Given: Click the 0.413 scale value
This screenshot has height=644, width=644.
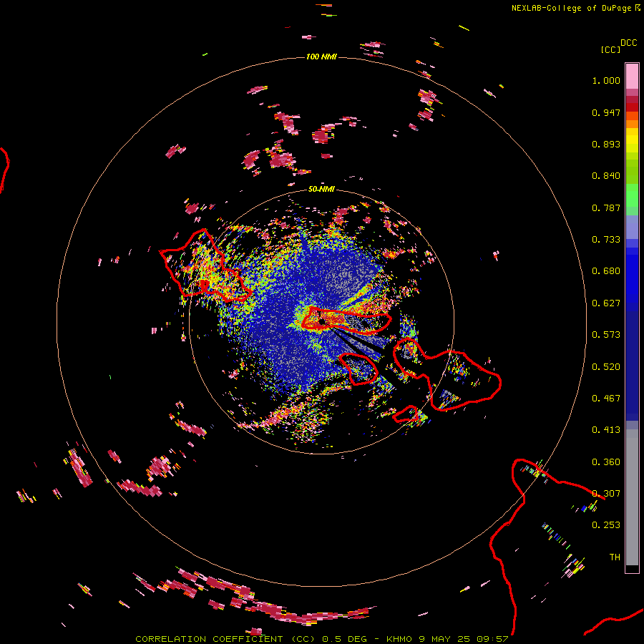Looking at the screenshot, I should pos(606,430).
